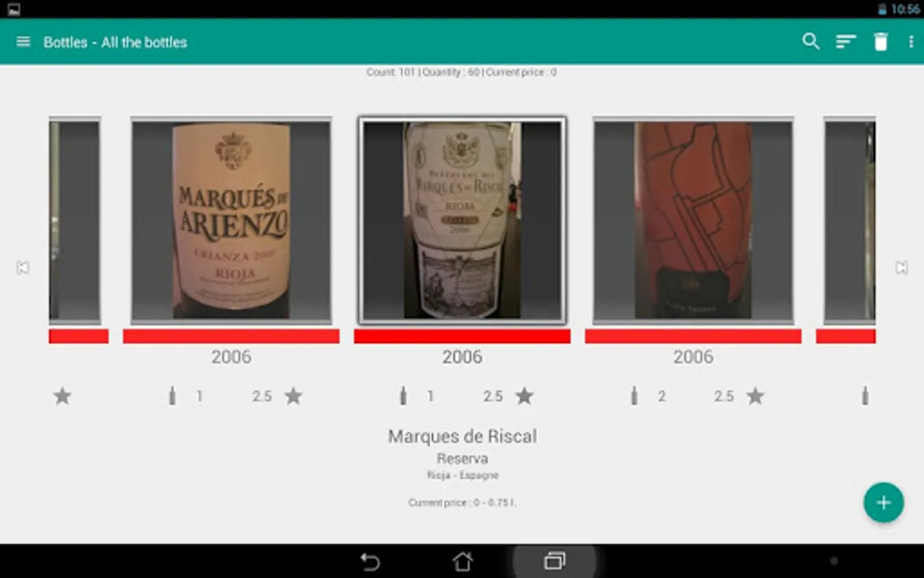The width and height of the screenshot is (924, 578).
Task: Click the 'Rioja - Espagne' region text
Action: pyautogui.click(x=462, y=475)
